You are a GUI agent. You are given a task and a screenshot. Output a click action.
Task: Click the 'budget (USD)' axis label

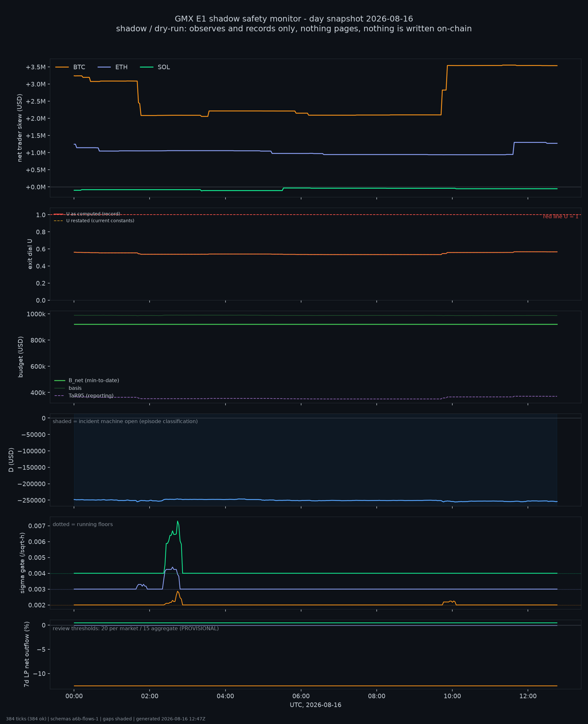point(21,357)
